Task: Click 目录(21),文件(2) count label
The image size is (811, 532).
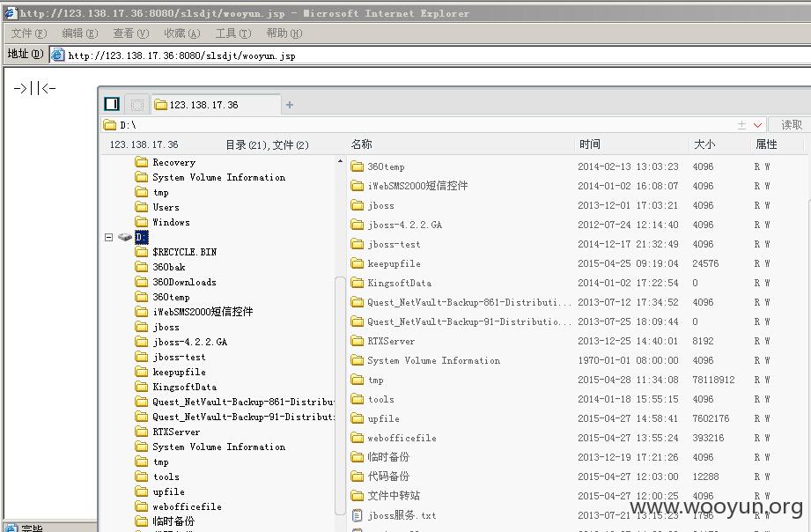Action: coord(267,145)
